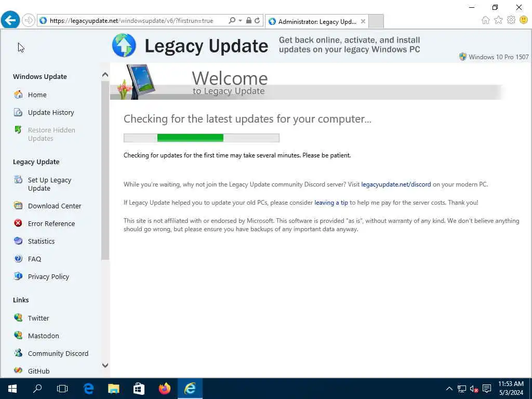Click the Update History clock icon

pos(18,112)
